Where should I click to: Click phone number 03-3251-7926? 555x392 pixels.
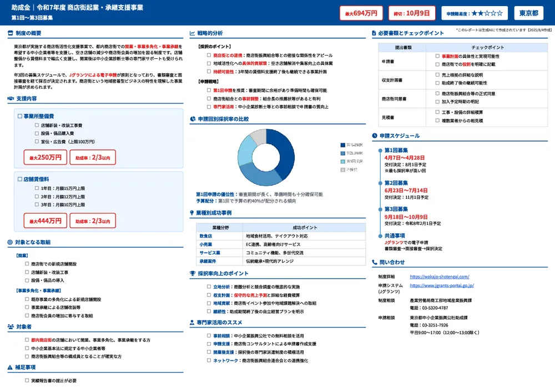tap(435, 325)
